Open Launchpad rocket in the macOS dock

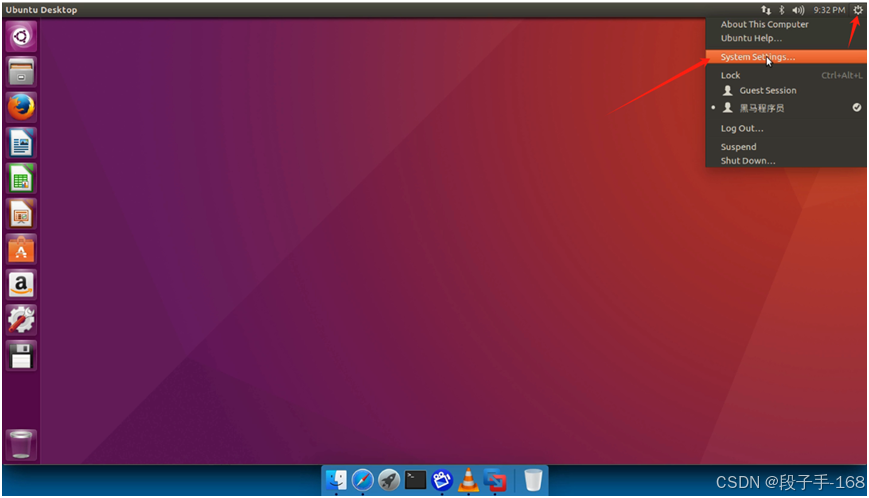pos(389,480)
